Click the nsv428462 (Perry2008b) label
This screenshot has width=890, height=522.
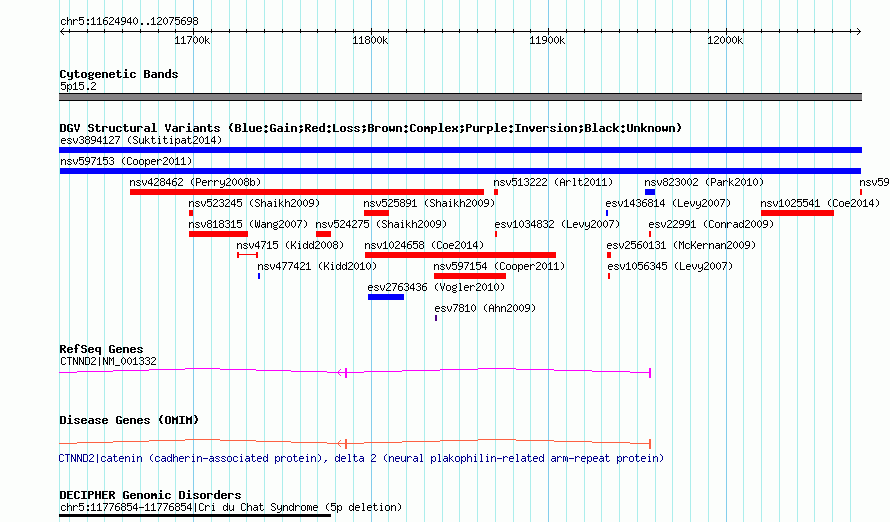(x=195, y=182)
